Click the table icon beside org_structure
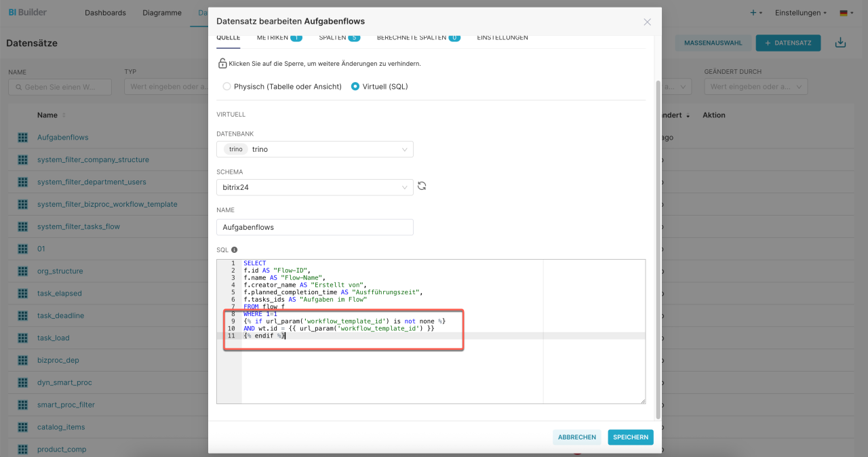 [22, 271]
